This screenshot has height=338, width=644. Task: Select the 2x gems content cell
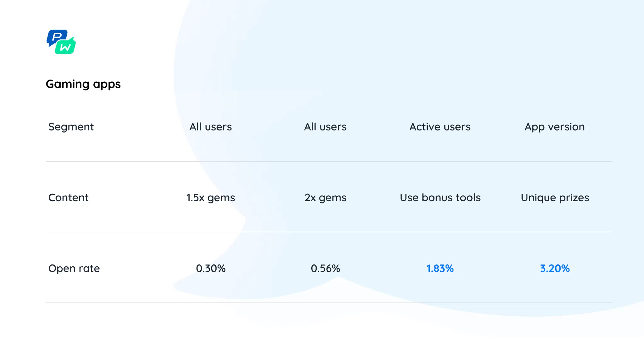325,197
